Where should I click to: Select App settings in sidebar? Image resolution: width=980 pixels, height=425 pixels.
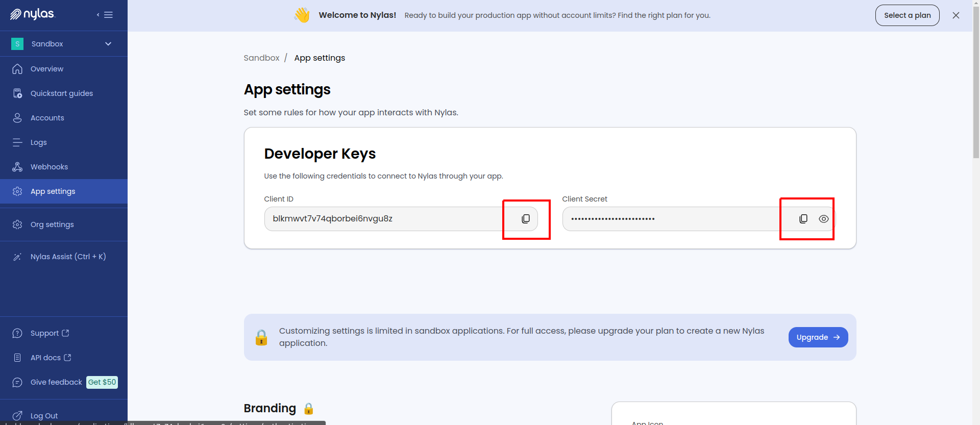(64, 191)
